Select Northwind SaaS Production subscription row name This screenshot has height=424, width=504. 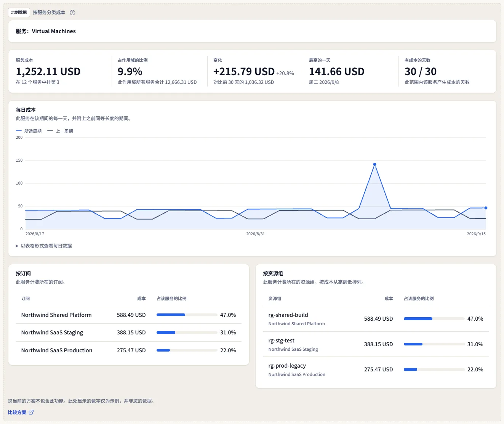[57, 350]
